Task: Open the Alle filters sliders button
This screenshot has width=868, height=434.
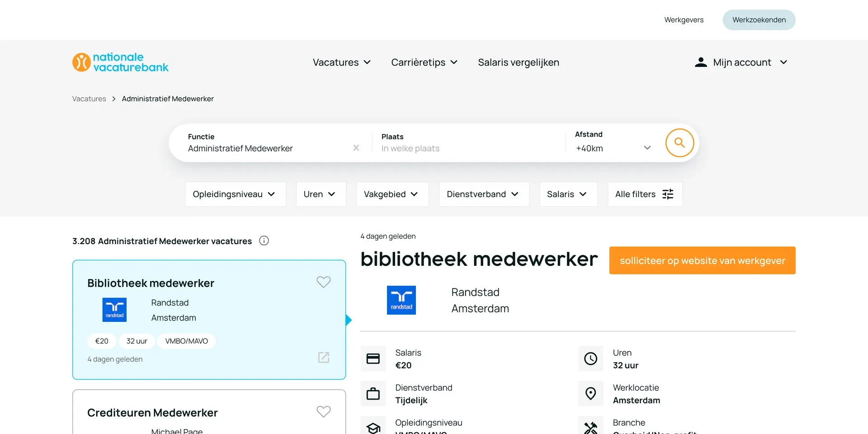Action: click(645, 194)
